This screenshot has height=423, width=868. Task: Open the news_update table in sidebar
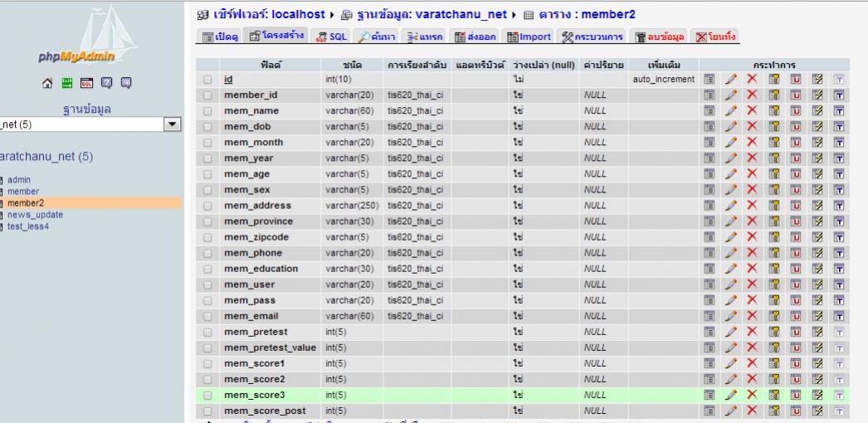coord(35,215)
